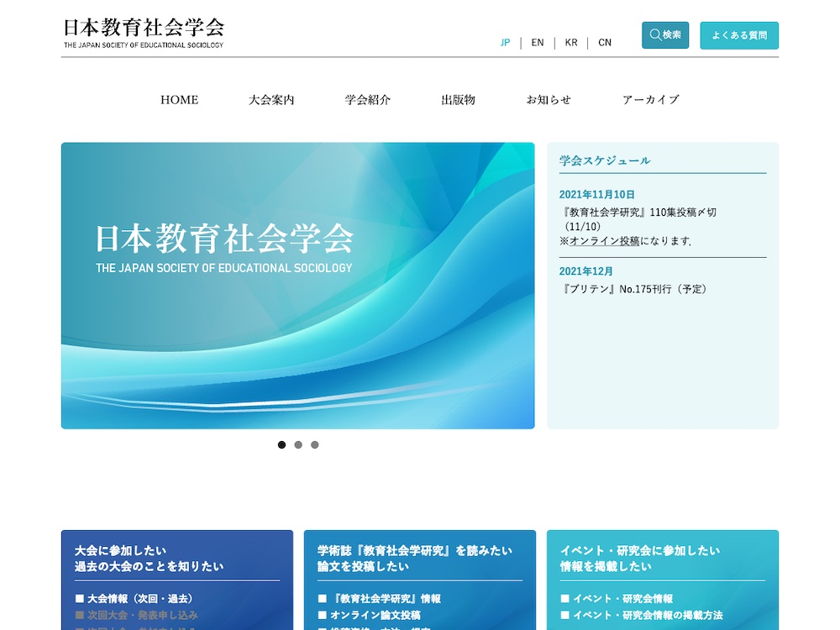This screenshot has height=630, width=840.
Task: Click the 2021年11月10日 schedule date
Action: 596,195
